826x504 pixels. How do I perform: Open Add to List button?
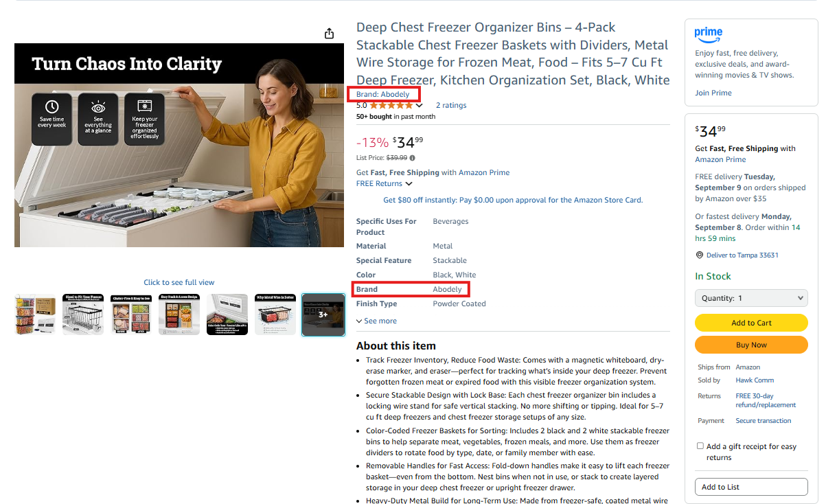click(x=751, y=487)
